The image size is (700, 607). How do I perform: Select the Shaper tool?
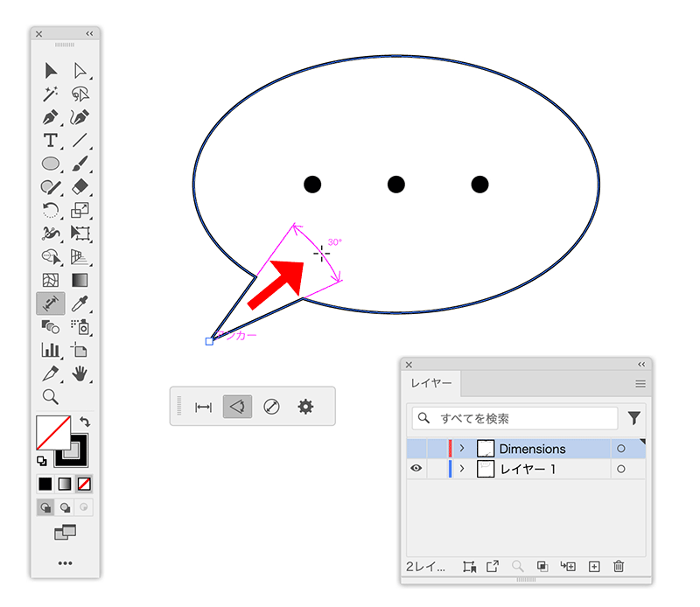point(51,186)
